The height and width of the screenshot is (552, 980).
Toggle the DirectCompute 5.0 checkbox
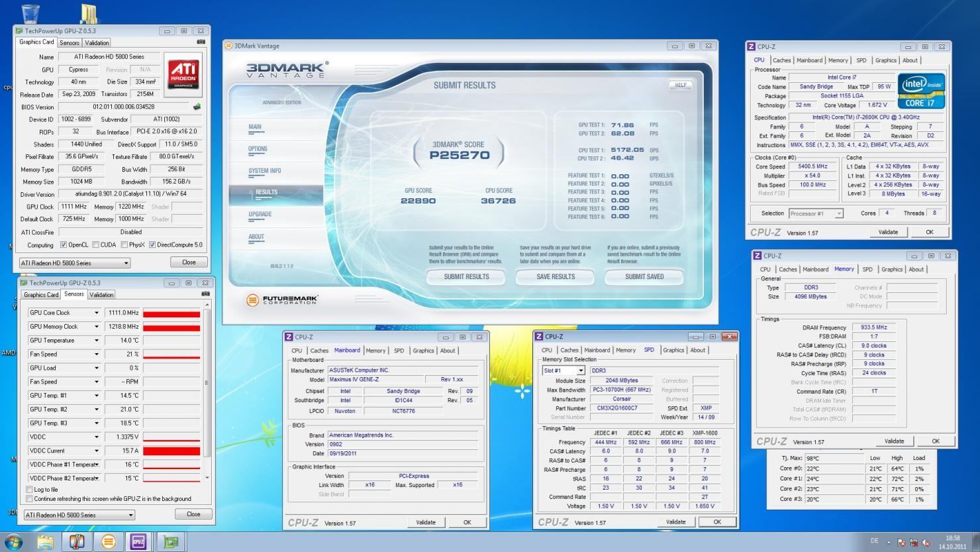click(x=152, y=245)
